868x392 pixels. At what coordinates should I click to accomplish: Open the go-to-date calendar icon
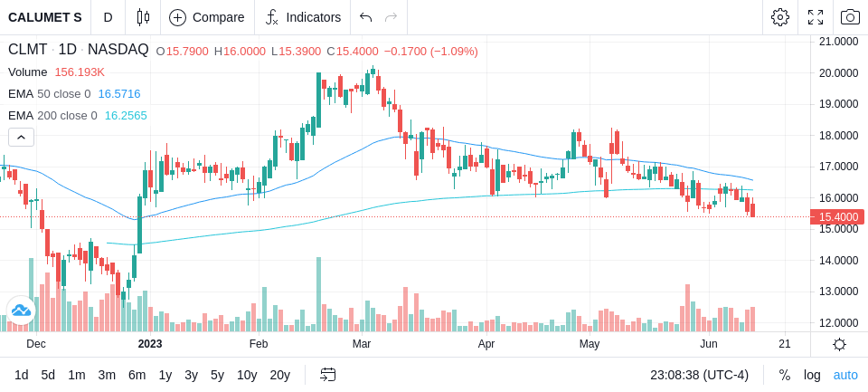(x=327, y=375)
